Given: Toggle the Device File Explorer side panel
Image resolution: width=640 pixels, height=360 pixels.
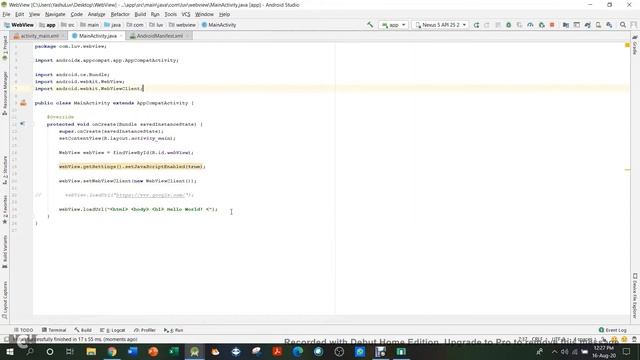Looking at the screenshot, I should pos(635,296).
